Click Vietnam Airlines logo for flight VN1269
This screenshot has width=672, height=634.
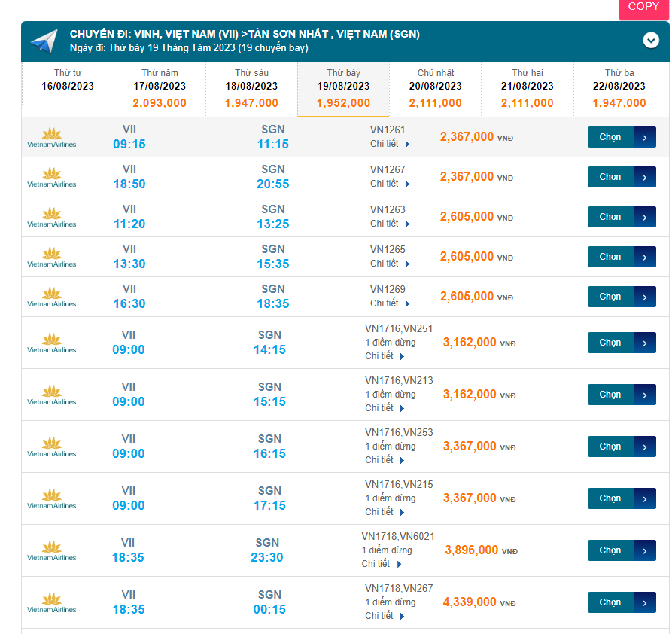pos(52,297)
